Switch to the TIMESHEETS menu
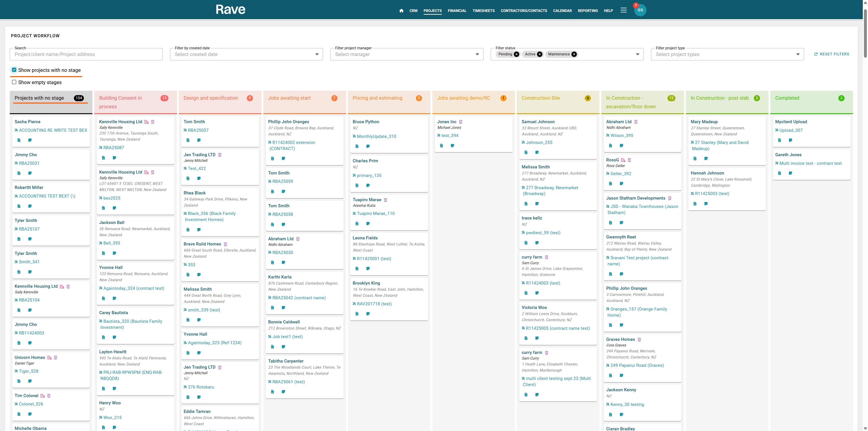The height and width of the screenshot is (431, 868). click(x=483, y=11)
